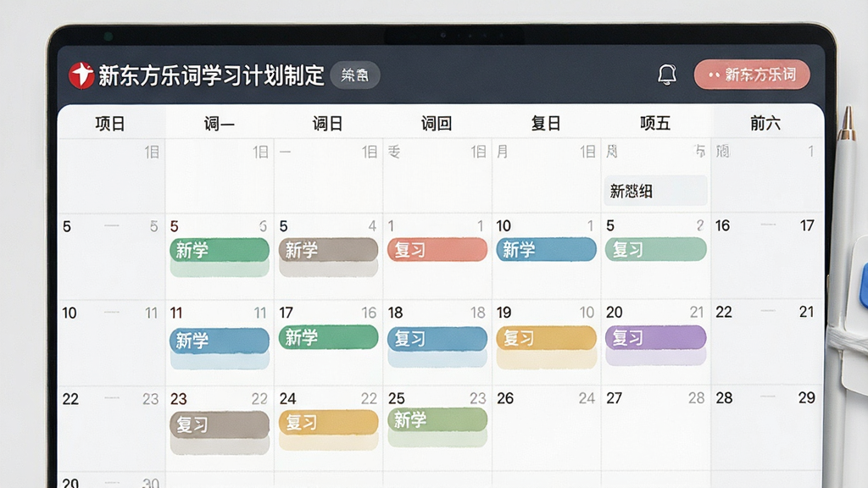Select the Saturday cell dated 16 and 17
Screen dimensions: 868x488
(766, 256)
